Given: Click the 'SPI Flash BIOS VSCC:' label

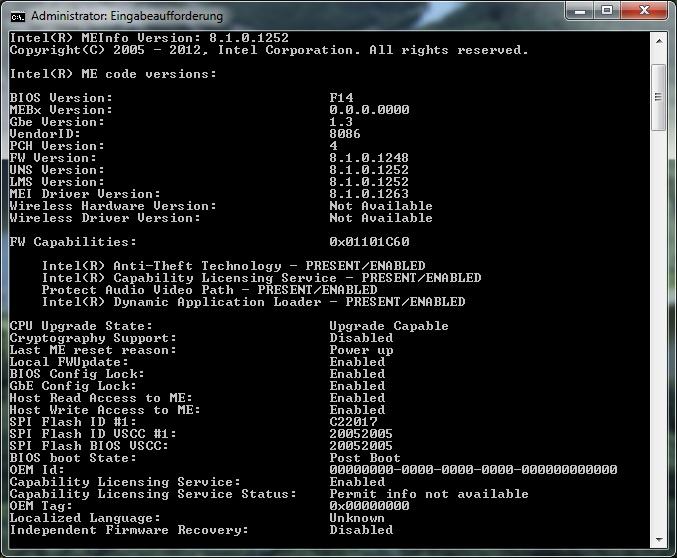Looking at the screenshot, I should coord(89,446).
